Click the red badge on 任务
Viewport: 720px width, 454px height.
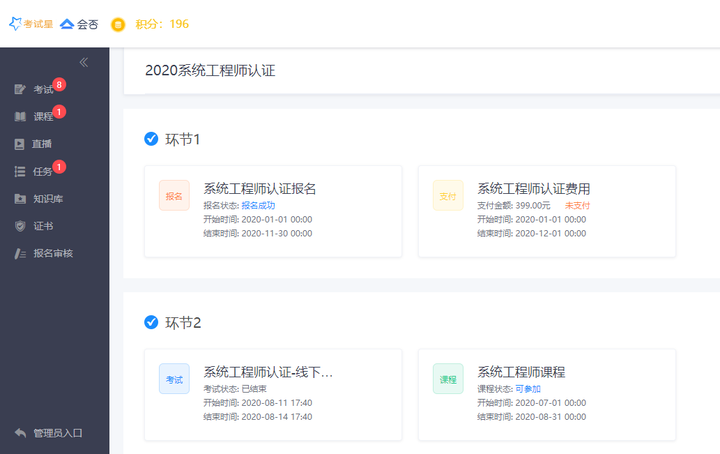(x=59, y=167)
